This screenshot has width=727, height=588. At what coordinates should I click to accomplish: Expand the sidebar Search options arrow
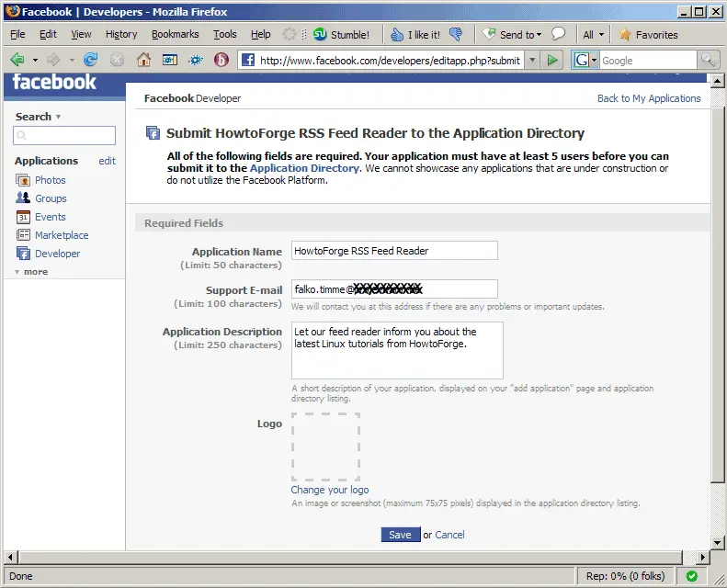pos(59,117)
